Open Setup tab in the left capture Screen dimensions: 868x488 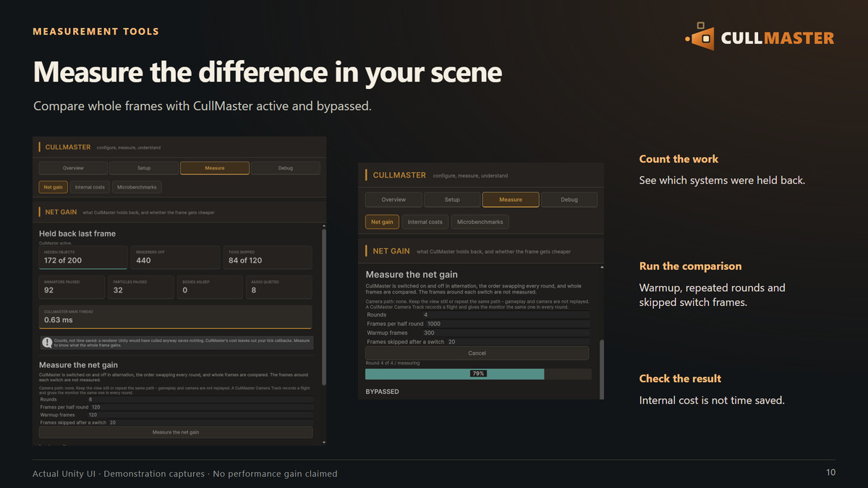(x=144, y=168)
